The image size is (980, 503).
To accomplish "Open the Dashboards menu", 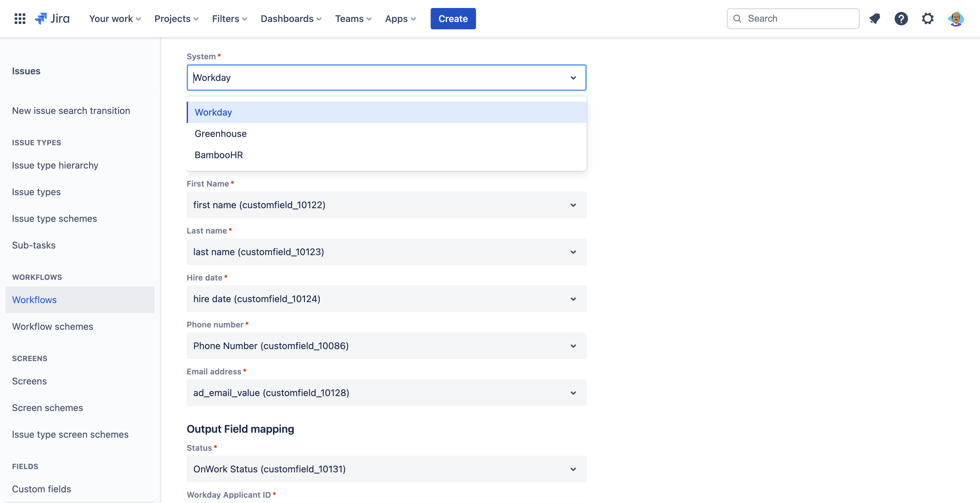I will 291,19.
